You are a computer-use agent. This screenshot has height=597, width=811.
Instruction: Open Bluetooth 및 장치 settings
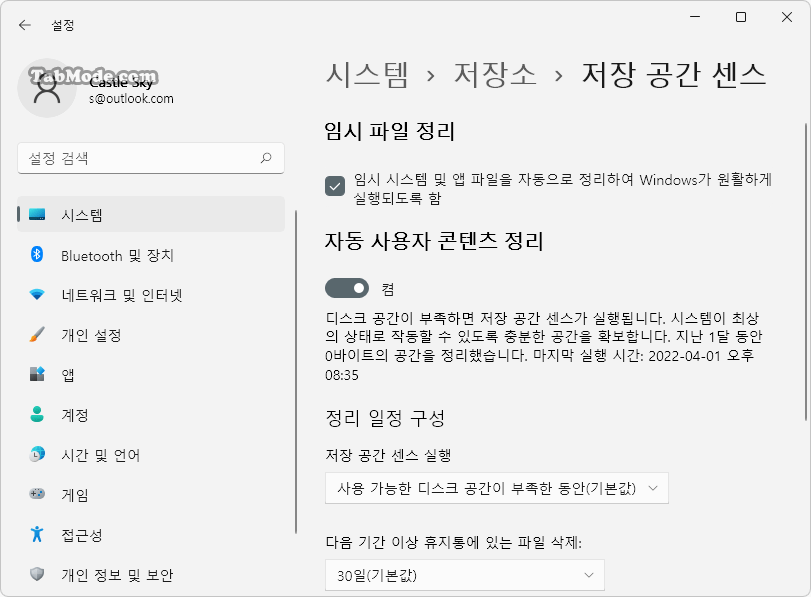pyautogui.click(x=151, y=255)
